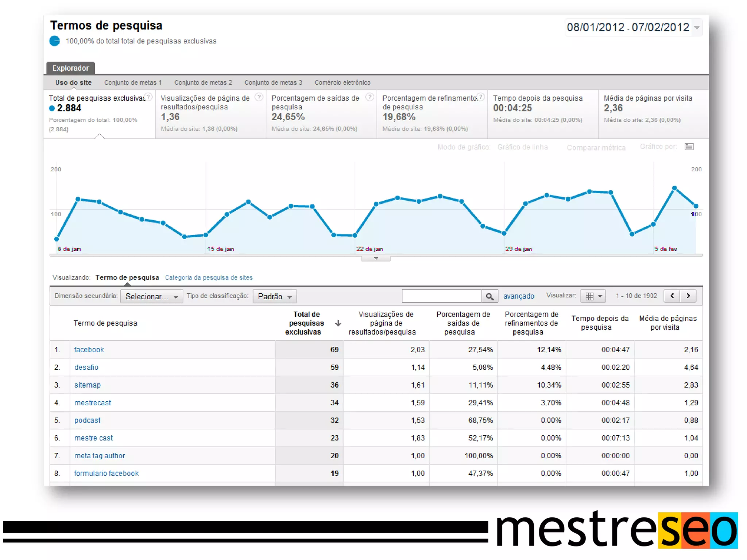The height and width of the screenshot is (560, 747).
Task: Click Categoria da pesquisa de sites link
Action: point(209,278)
